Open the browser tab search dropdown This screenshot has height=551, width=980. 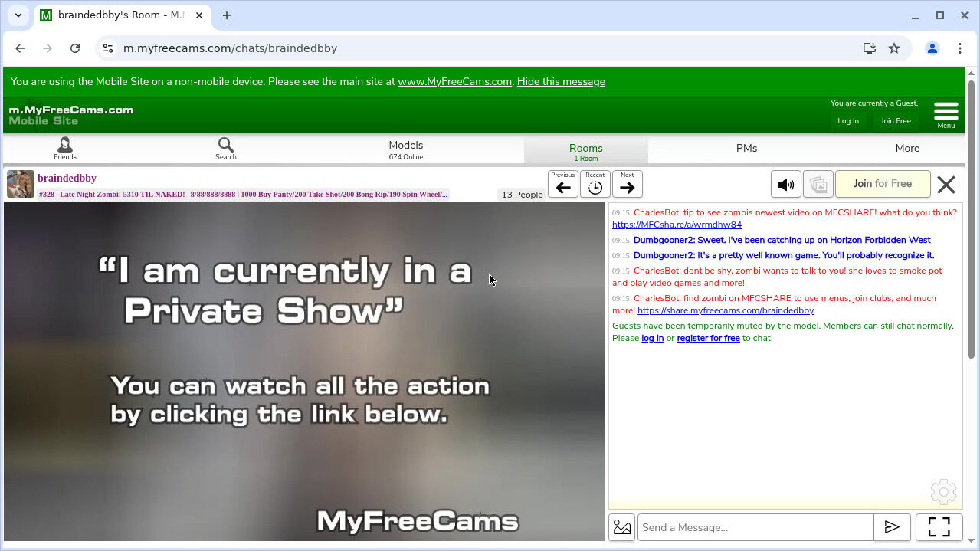click(18, 15)
